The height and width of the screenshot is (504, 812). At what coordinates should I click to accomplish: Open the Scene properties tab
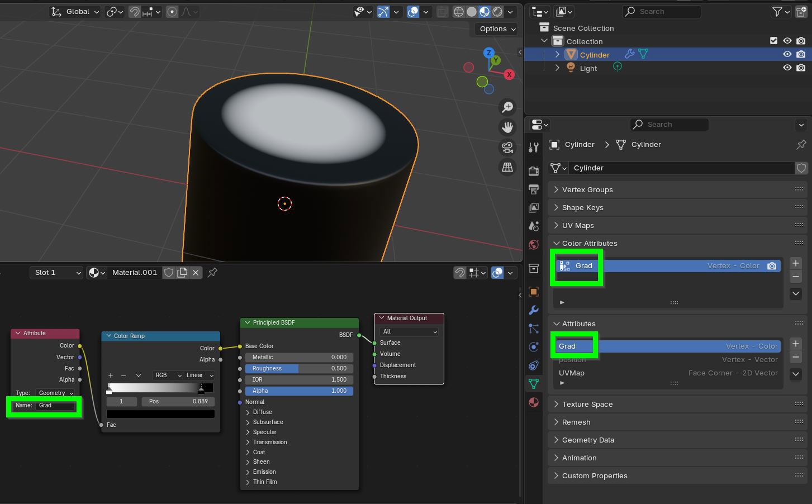(534, 226)
